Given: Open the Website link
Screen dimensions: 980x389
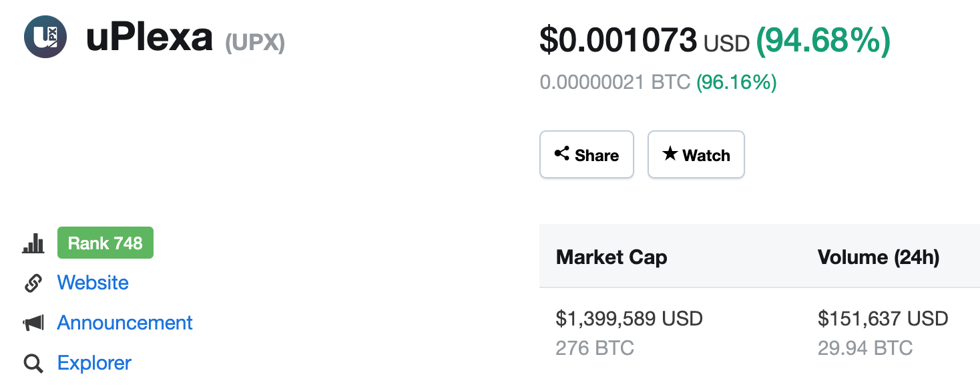Looking at the screenshot, I should (x=93, y=283).
